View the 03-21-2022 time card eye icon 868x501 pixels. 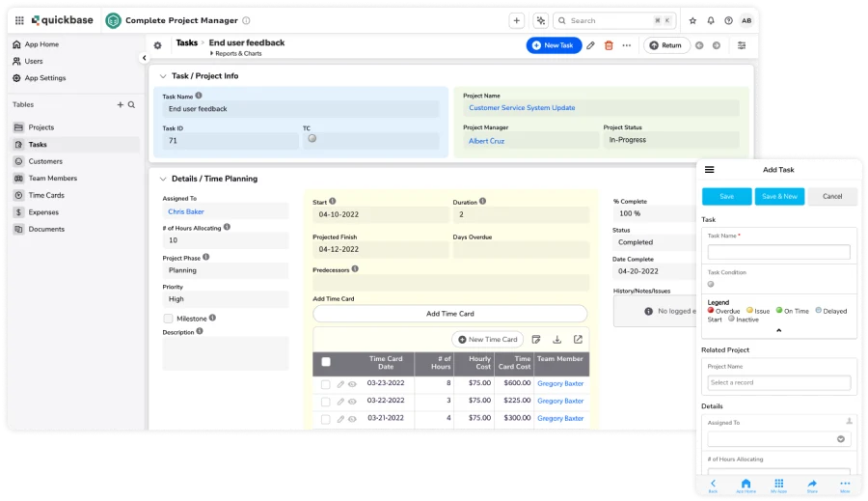point(352,419)
